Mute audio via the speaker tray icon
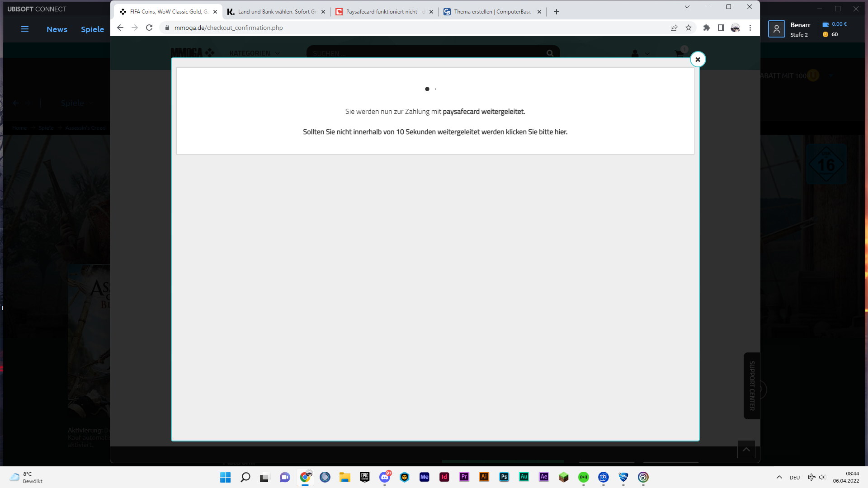 tap(821, 477)
